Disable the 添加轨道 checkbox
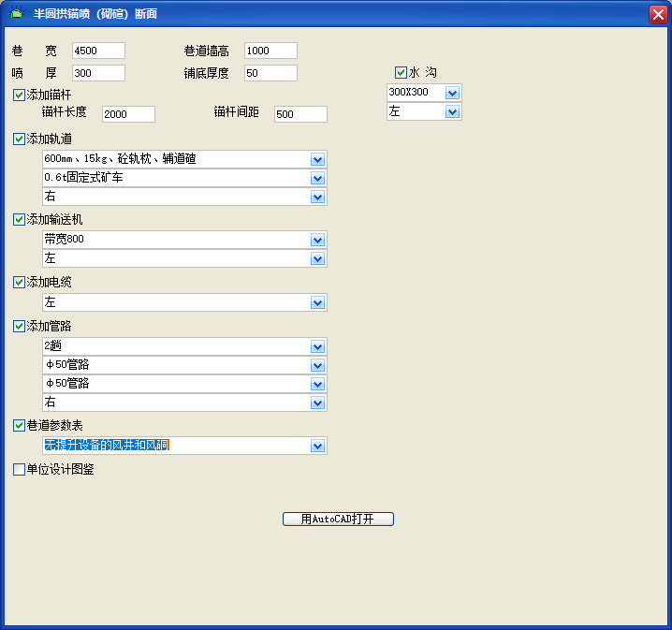The image size is (672, 630). [19, 139]
